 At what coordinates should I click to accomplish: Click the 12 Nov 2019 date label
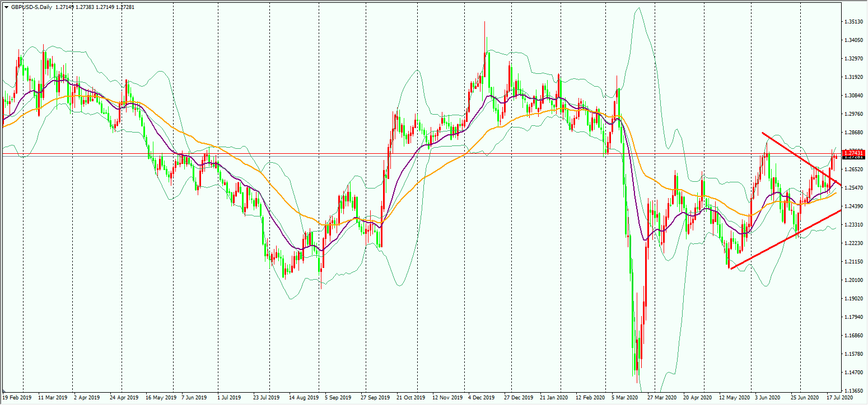447,398
